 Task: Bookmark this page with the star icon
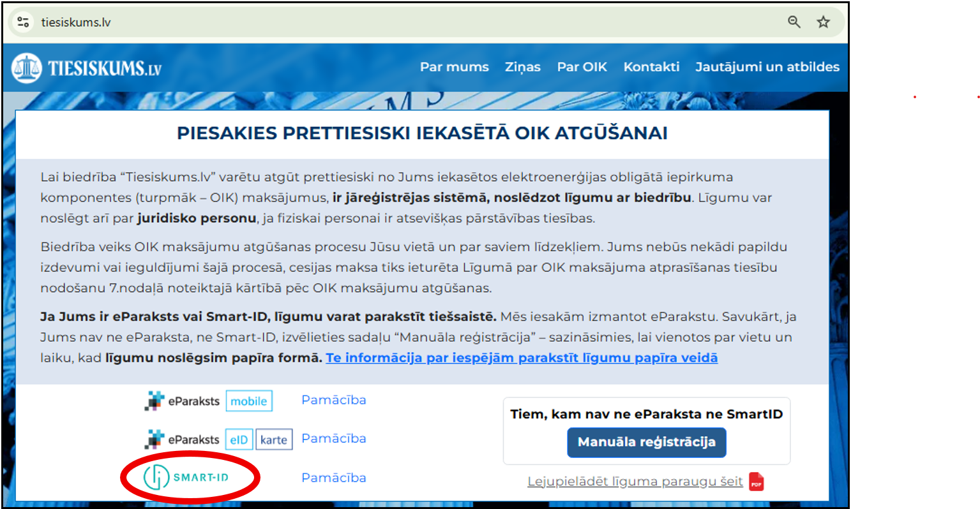[x=823, y=22]
